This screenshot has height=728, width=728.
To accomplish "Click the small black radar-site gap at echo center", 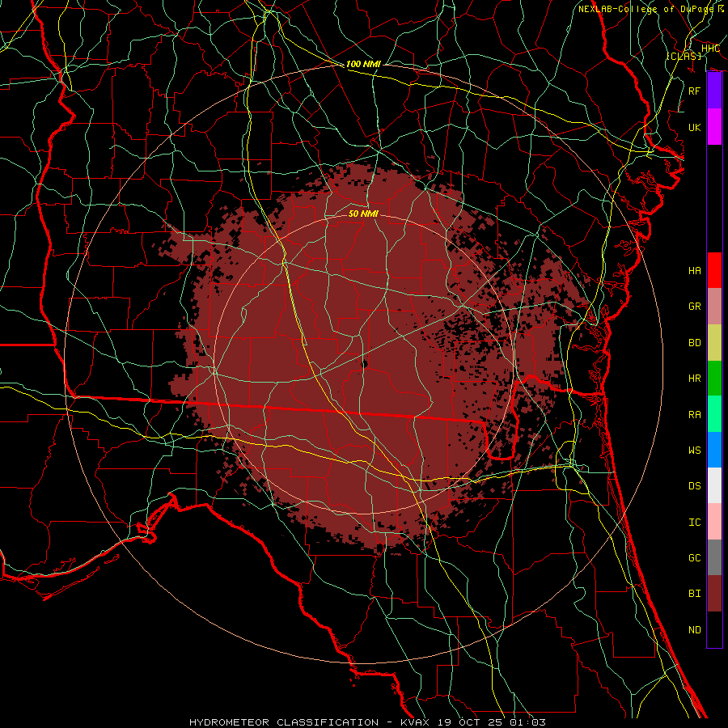I will (365, 363).
